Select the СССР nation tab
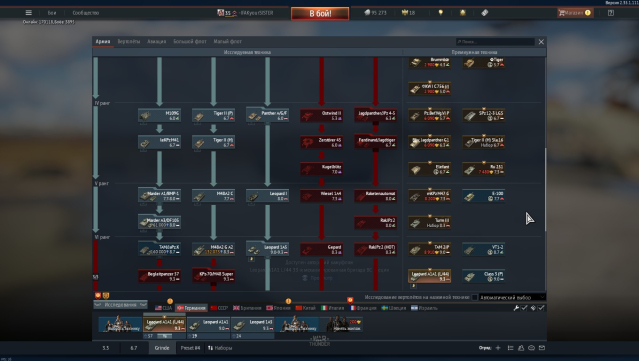This screenshot has width=639, height=361. (x=219, y=308)
